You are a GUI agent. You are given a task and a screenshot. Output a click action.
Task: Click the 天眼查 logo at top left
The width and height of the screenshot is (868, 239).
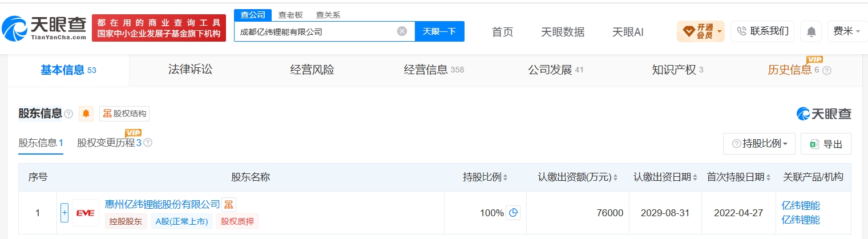(x=44, y=27)
